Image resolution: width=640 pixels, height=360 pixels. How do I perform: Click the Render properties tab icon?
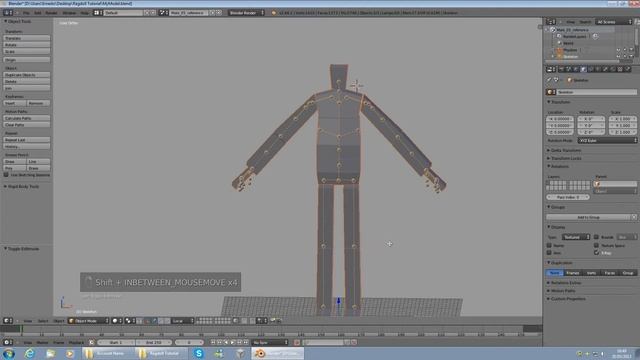pos(561,69)
